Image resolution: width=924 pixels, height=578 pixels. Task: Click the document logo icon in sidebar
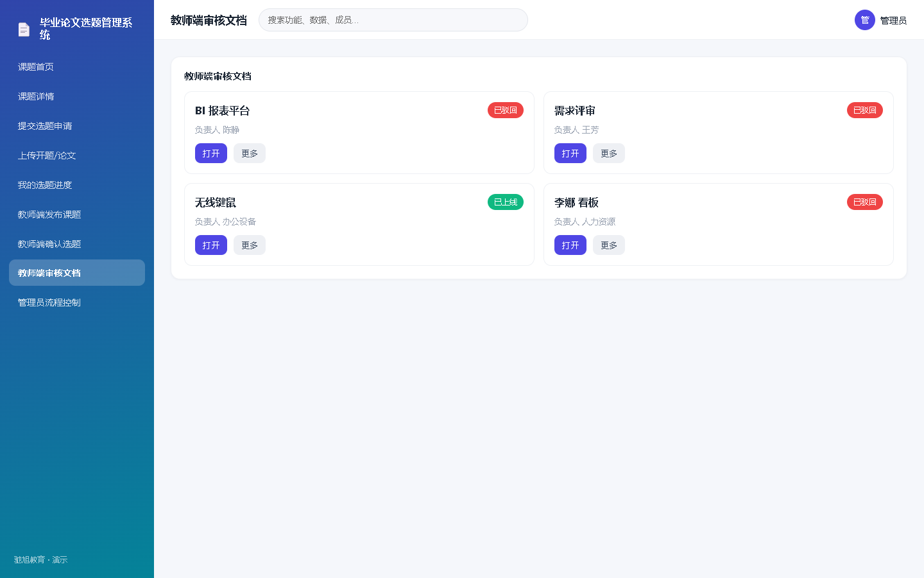point(24,29)
